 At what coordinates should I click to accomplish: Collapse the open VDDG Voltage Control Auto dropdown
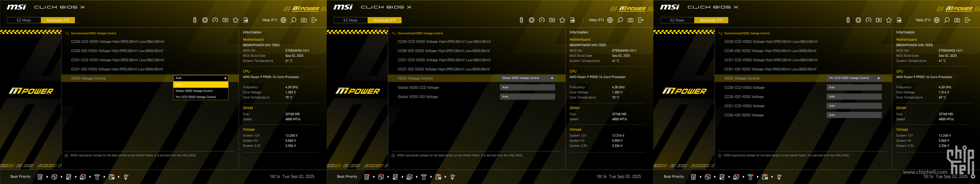click(x=201, y=78)
